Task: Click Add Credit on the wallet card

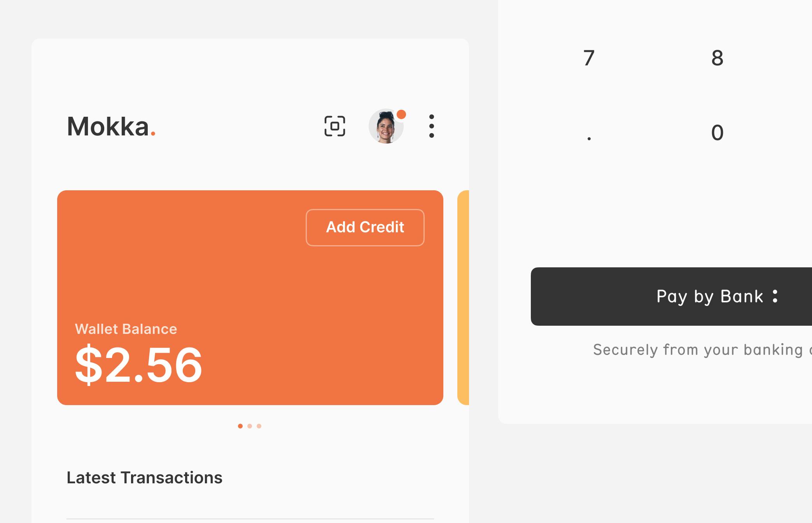Action: click(365, 228)
